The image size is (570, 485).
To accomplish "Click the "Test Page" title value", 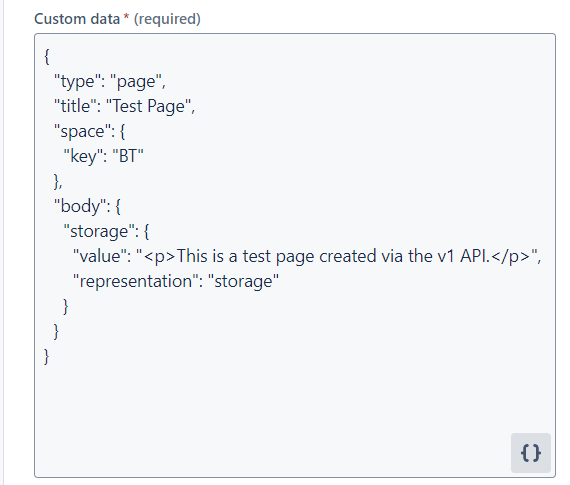I will click(x=148, y=106).
